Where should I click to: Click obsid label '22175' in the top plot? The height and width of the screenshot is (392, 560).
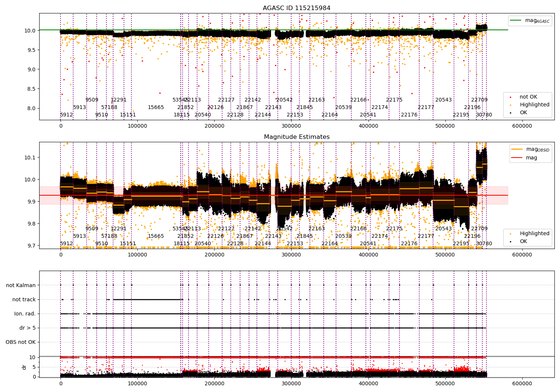point(394,100)
